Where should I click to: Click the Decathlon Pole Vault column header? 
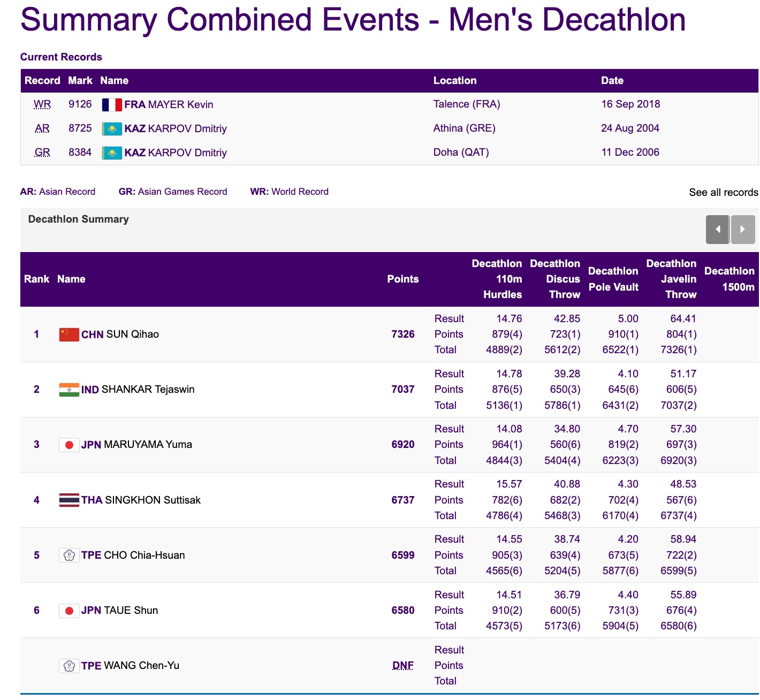click(x=613, y=279)
